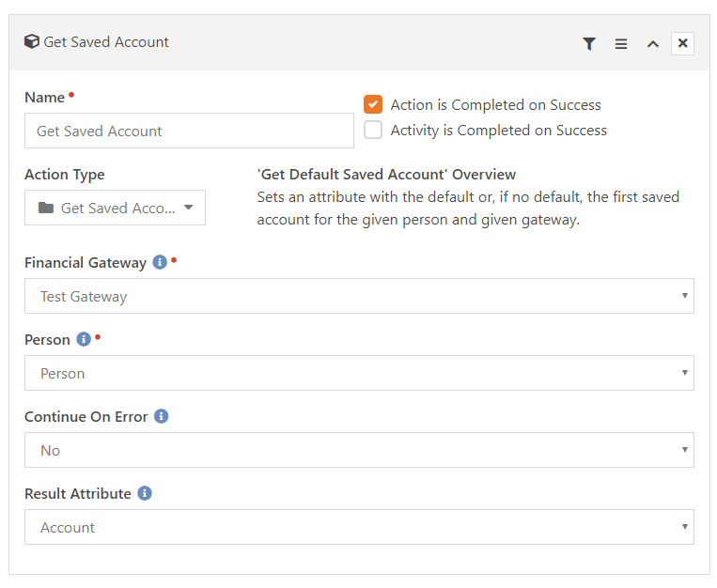Click the Get Saved Account header title

click(106, 42)
